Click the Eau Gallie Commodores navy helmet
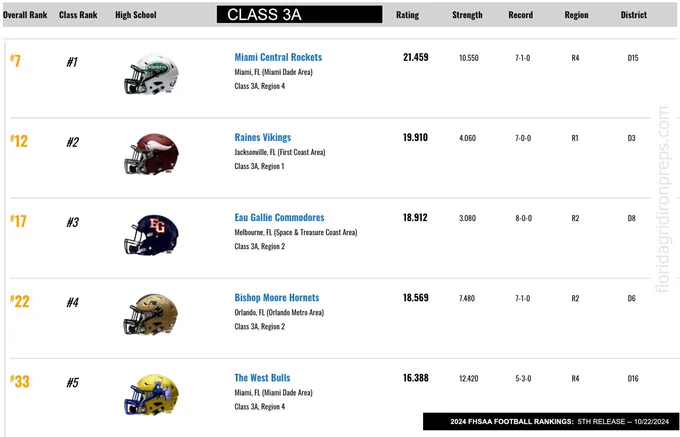680x437 pixels. pos(151,235)
